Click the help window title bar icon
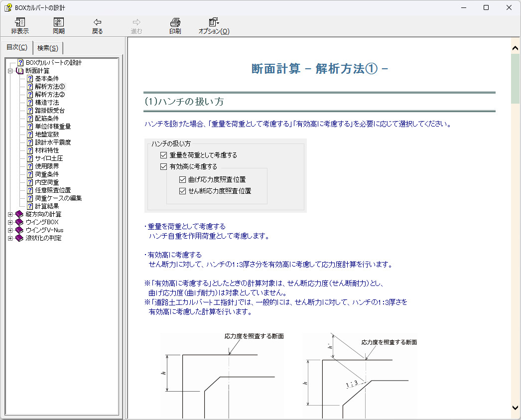521x420 pixels. coord(8,7)
